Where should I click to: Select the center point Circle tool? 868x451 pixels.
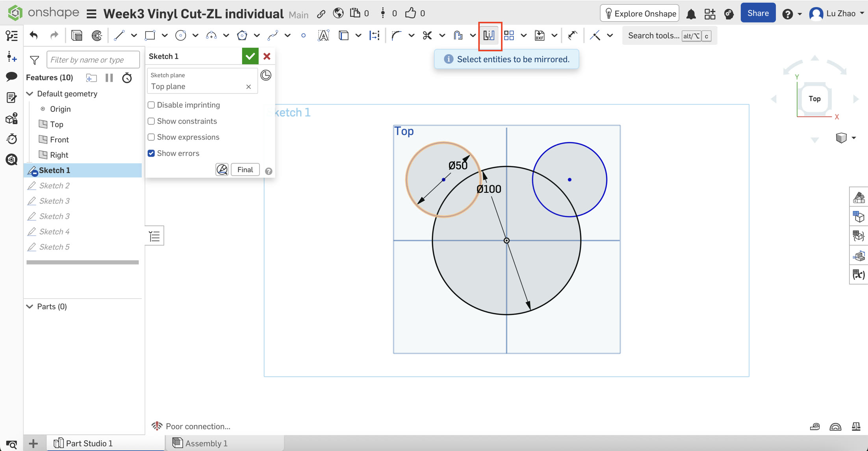click(180, 36)
